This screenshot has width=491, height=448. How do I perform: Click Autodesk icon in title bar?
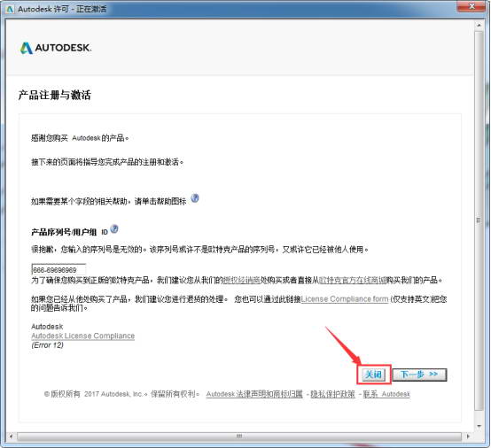click(10, 9)
